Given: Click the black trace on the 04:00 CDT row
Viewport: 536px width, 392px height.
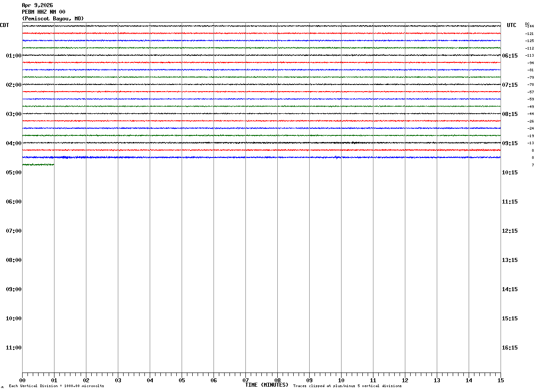Looking at the screenshot, I should click(x=261, y=142).
